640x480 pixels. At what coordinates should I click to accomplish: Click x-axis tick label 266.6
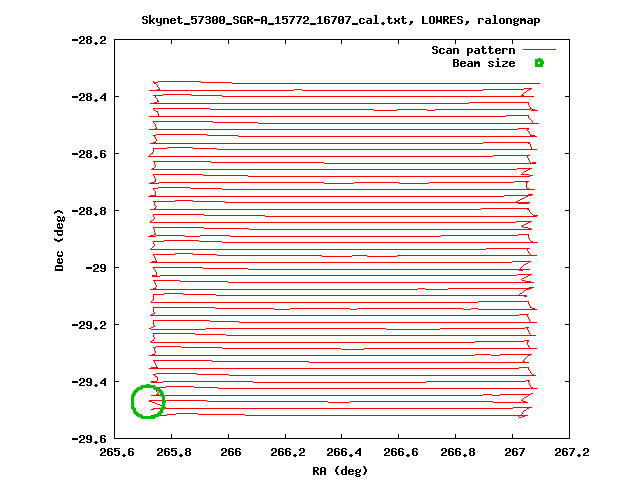point(401,452)
